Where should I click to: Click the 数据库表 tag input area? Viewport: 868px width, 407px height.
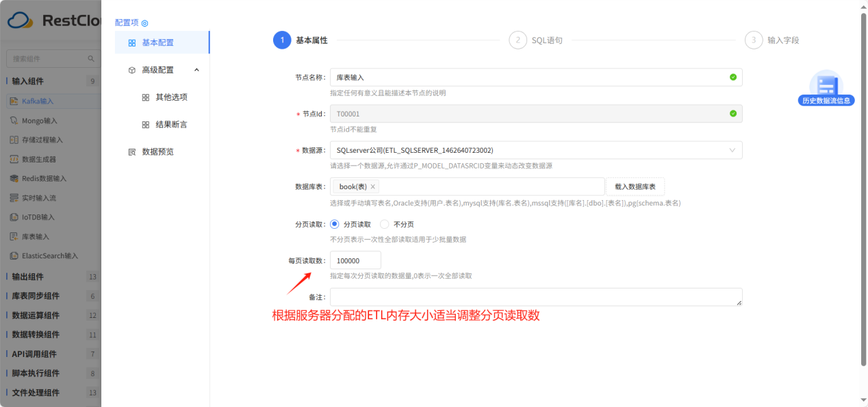tap(468, 186)
